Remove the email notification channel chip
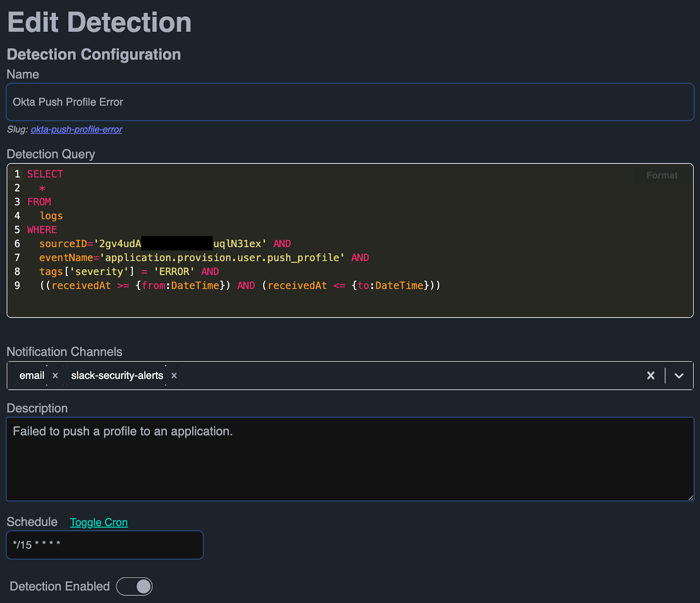The height and width of the screenshot is (603, 700). click(56, 375)
